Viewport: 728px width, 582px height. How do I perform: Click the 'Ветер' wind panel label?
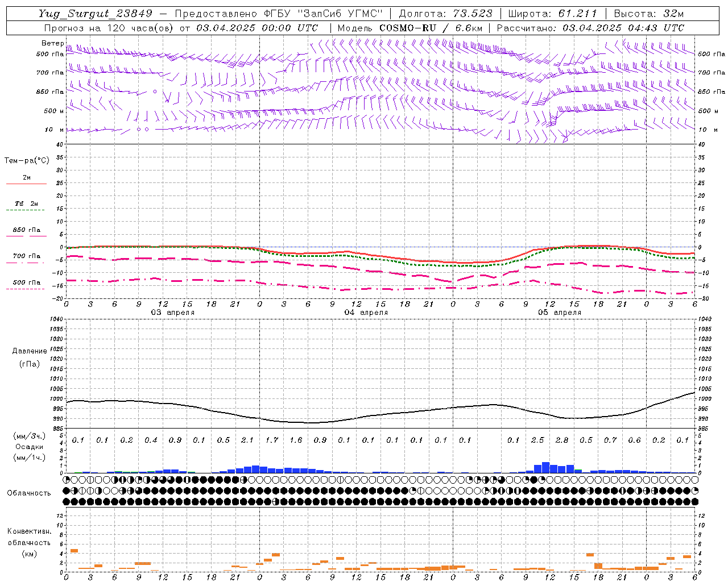coord(52,43)
